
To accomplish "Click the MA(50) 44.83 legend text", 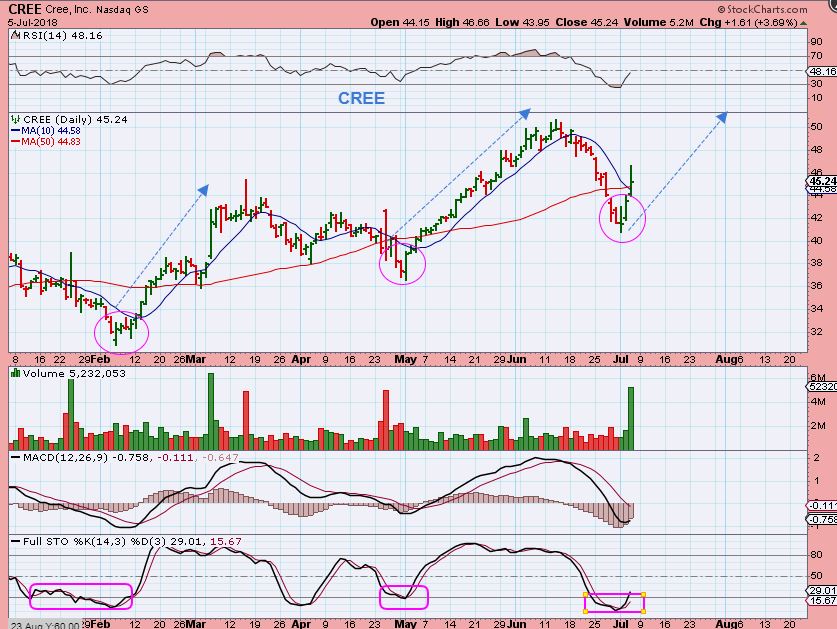I will [x=51, y=141].
